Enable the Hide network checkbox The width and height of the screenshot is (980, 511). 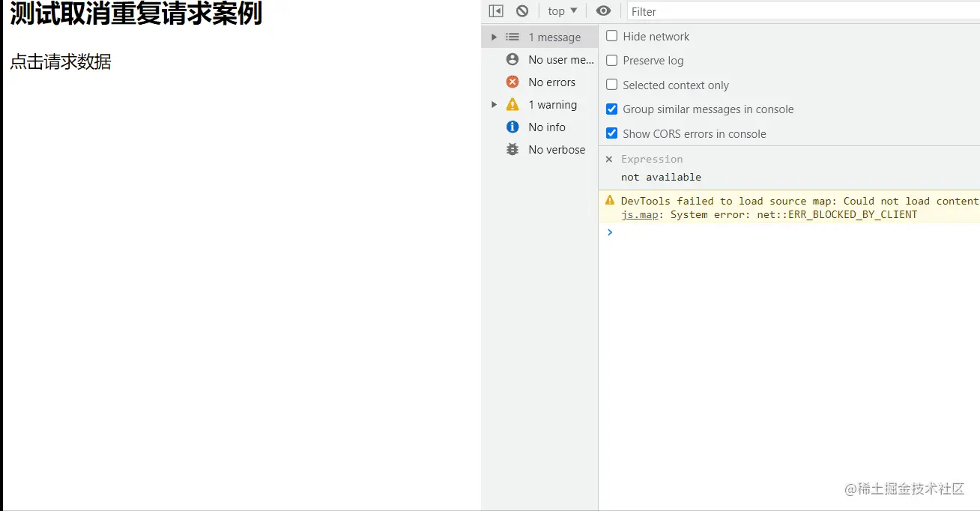611,36
